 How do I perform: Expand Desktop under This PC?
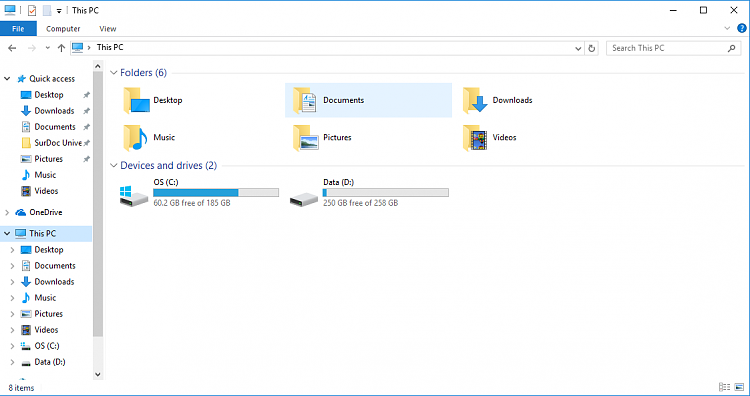coord(12,250)
